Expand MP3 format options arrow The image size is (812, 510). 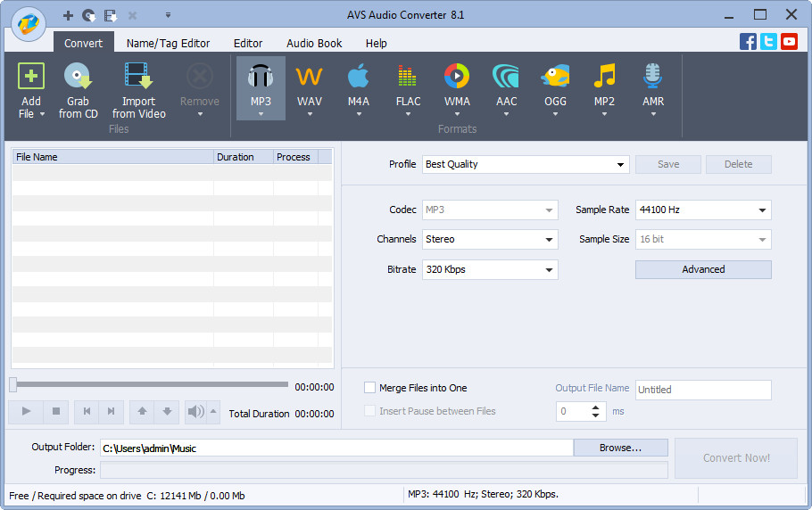click(261, 114)
